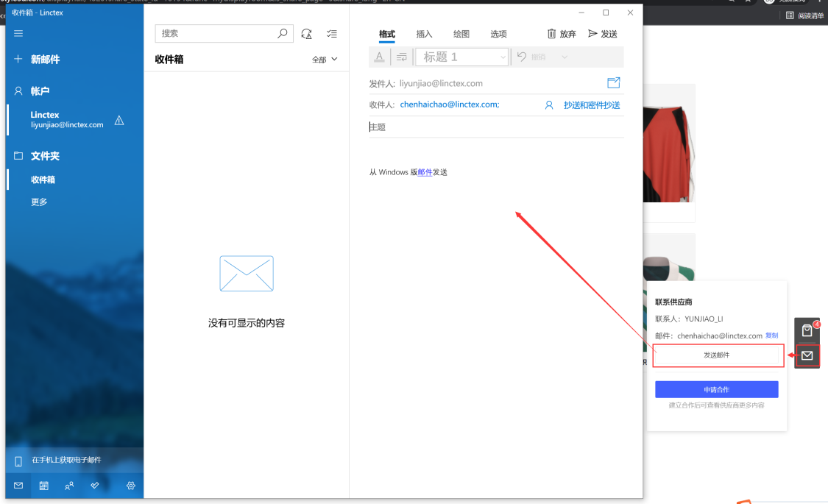
Task: Open the People contacts icon
Action: pyautogui.click(x=69, y=486)
